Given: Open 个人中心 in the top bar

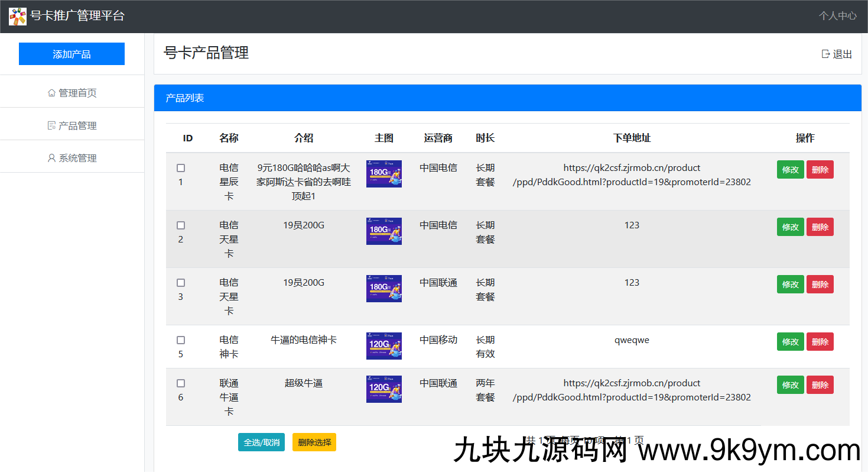Looking at the screenshot, I should pos(837,16).
